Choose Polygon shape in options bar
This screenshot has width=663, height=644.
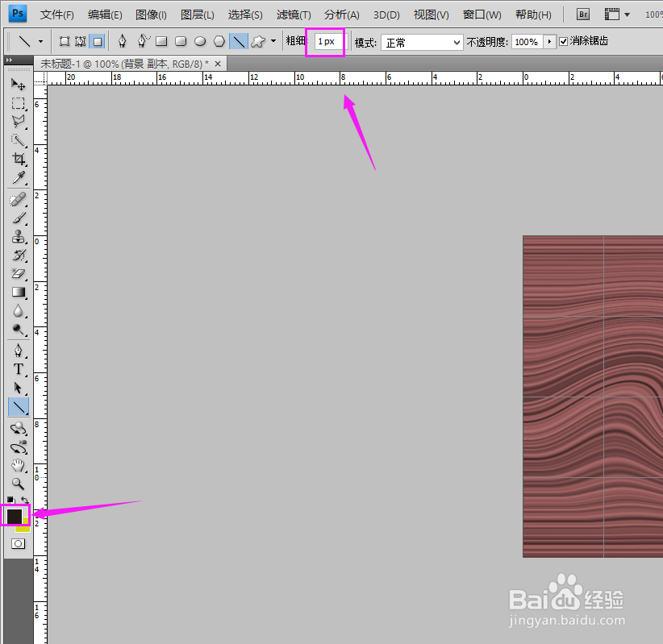(219, 41)
